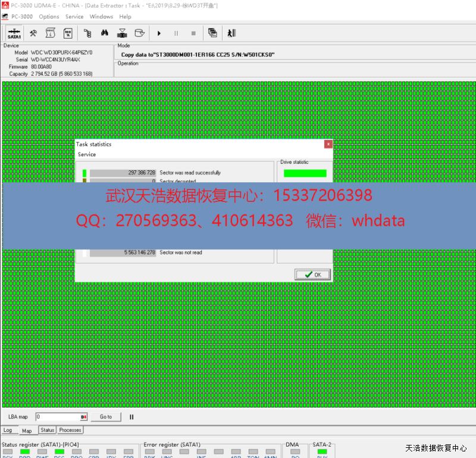The image size is (476, 458).
Task: Click the binoculars search icon
Action: click(x=104, y=33)
